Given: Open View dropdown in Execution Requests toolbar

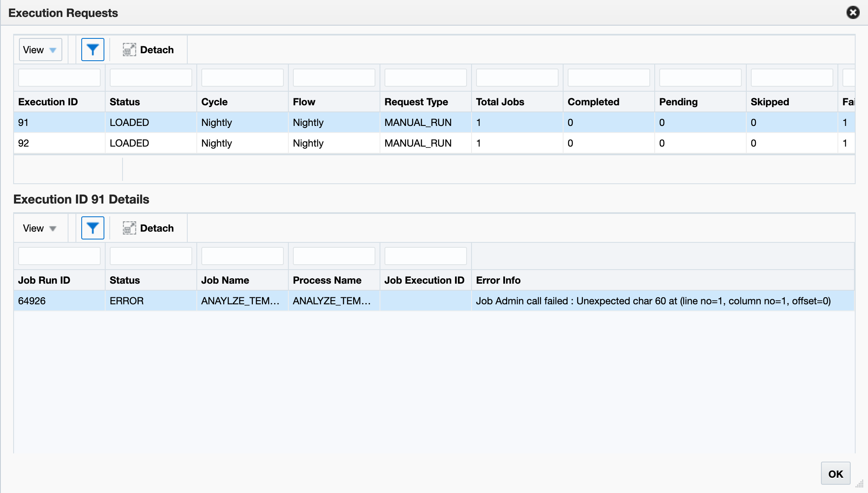Looking at the screenshot, I should point(40,50).
